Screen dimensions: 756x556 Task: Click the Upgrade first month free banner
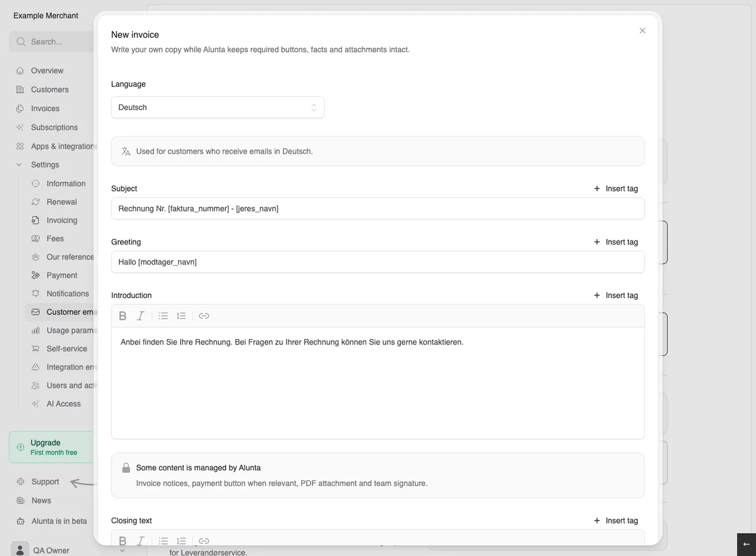(52, 447)
